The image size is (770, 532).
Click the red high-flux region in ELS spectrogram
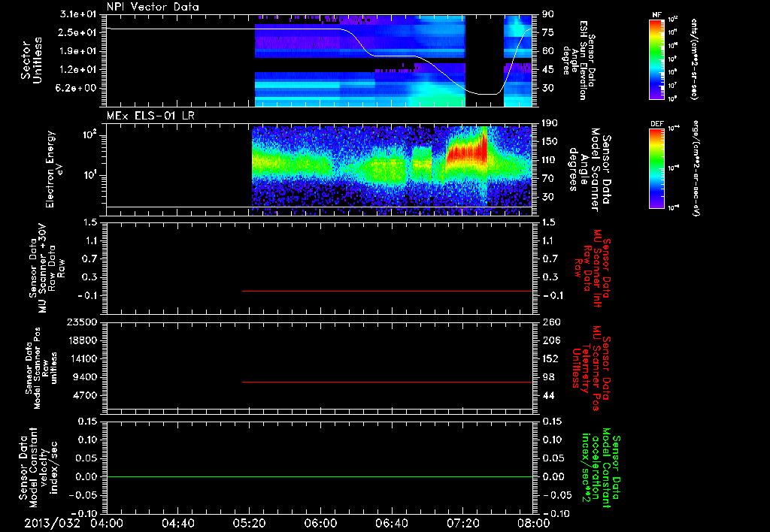coord(465,150)
